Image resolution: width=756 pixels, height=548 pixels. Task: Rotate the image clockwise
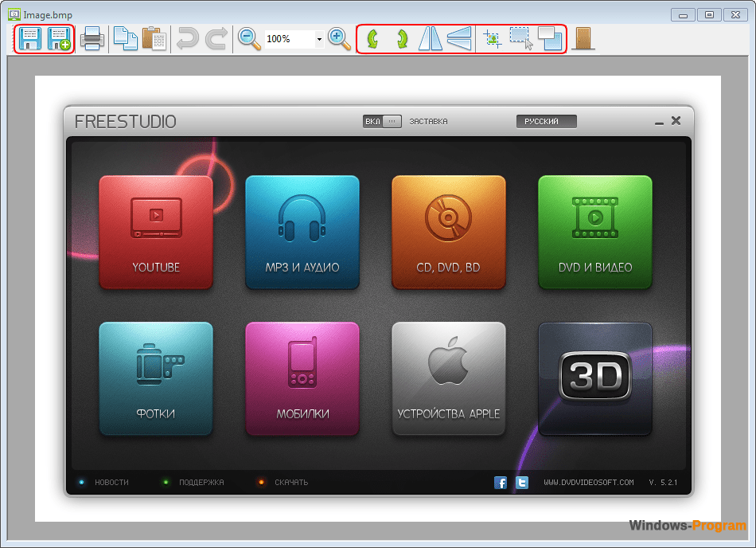[x=400, y=38]
